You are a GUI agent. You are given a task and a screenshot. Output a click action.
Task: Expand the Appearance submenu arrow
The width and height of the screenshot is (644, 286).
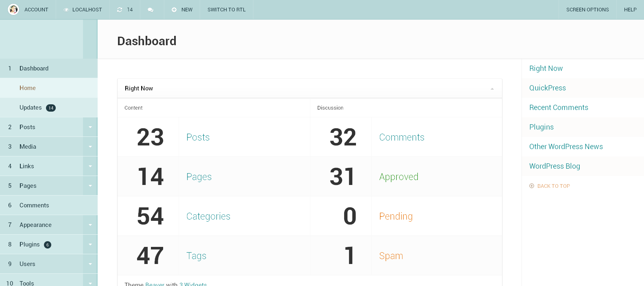coord(90,225)
